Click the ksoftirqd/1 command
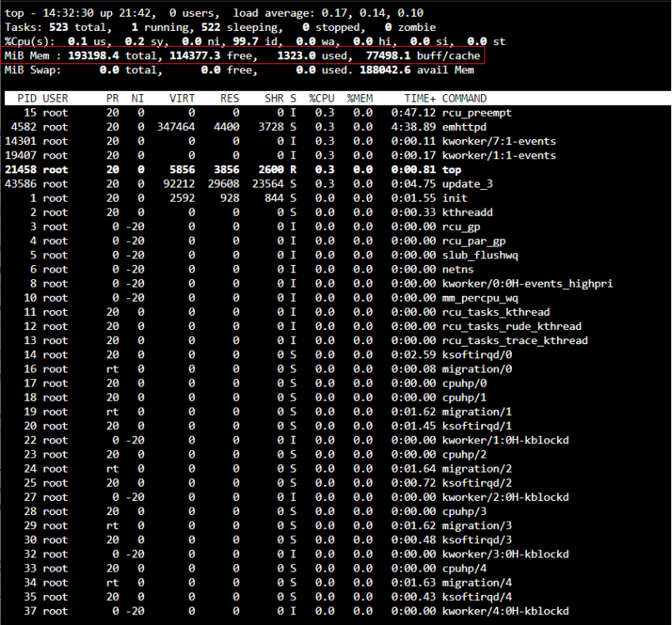This screenshot has width=672, height=625. pos(477,426)
